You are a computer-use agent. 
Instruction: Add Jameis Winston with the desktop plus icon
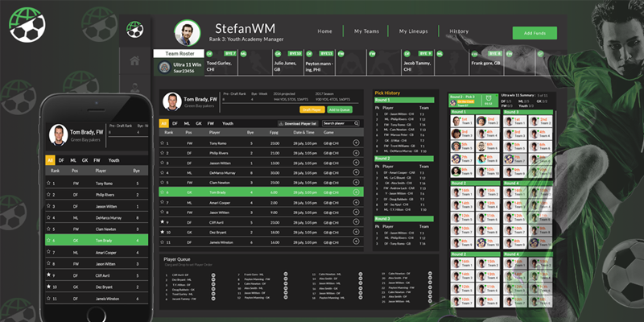point(356,242)
